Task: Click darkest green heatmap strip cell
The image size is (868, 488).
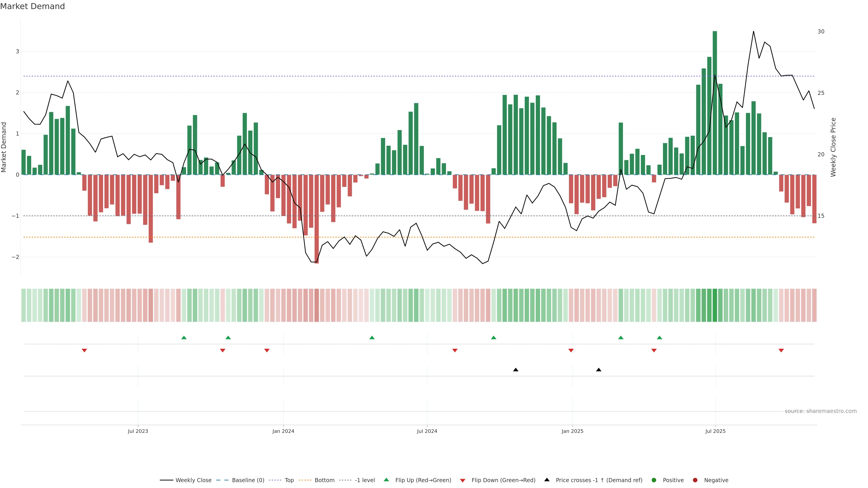Action: pos(715,305)
